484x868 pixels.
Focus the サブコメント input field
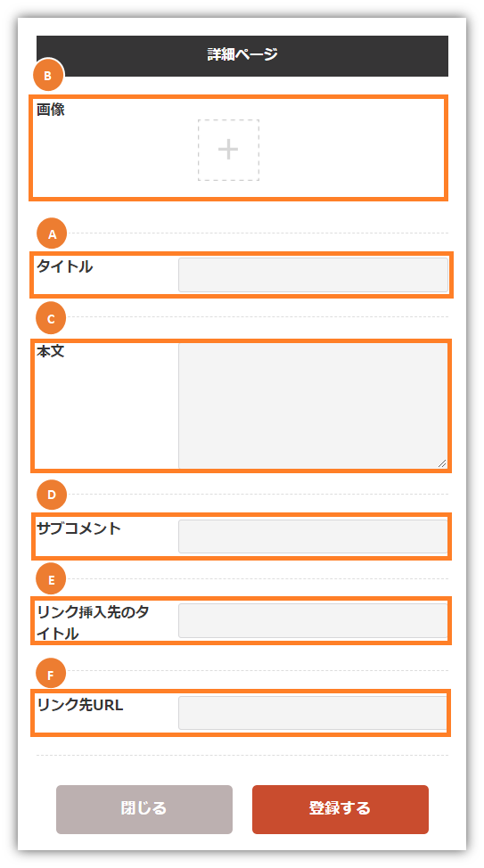(x=313, y=536)
